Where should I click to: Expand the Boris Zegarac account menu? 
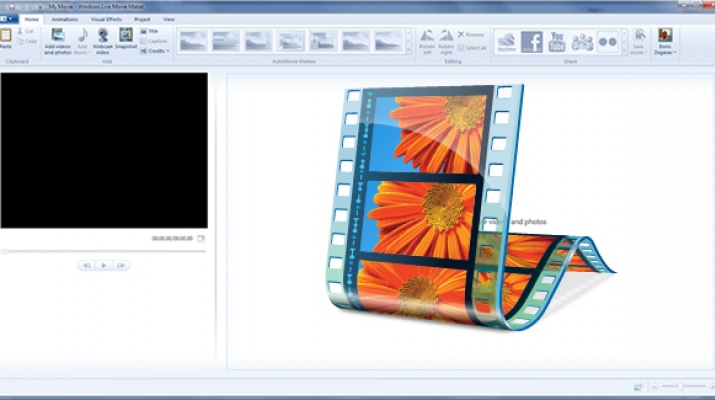point(674,52)
